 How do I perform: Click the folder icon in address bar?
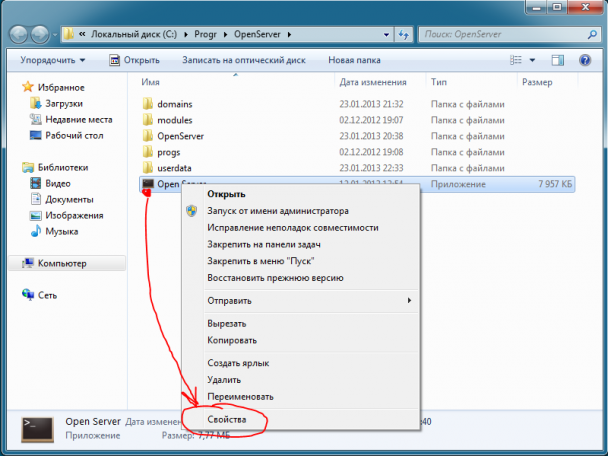[x=68, y=34]
